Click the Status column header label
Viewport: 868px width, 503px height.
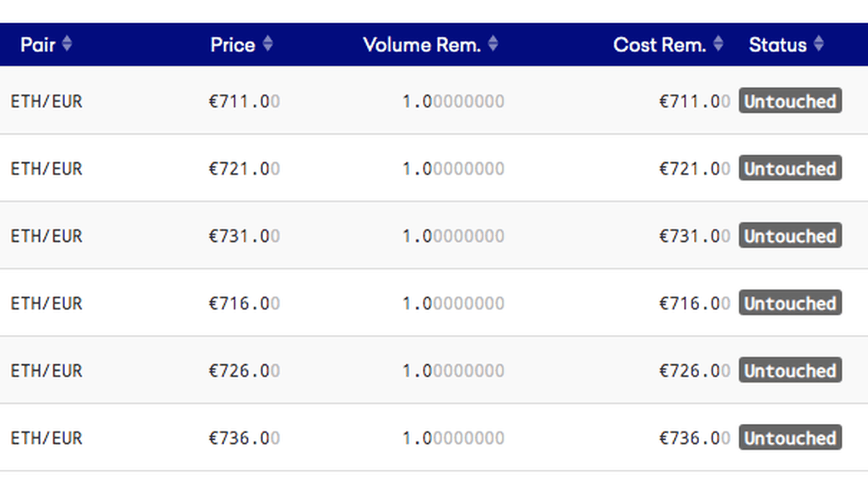point(777,45)
